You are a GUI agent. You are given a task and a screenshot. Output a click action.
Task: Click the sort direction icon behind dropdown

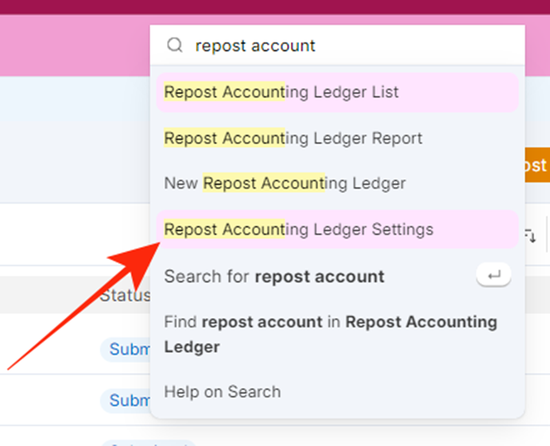coord(530,235)
